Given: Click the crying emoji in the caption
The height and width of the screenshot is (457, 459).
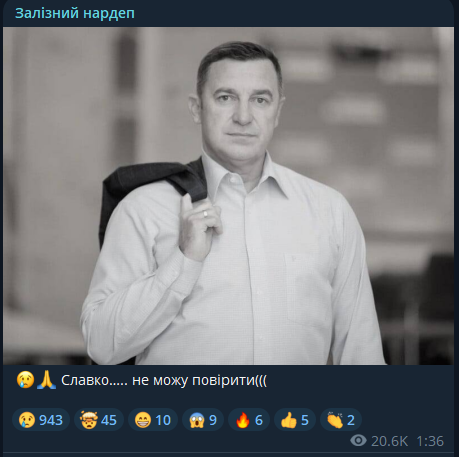Looking at the screenshot, I should pos(25,380).
